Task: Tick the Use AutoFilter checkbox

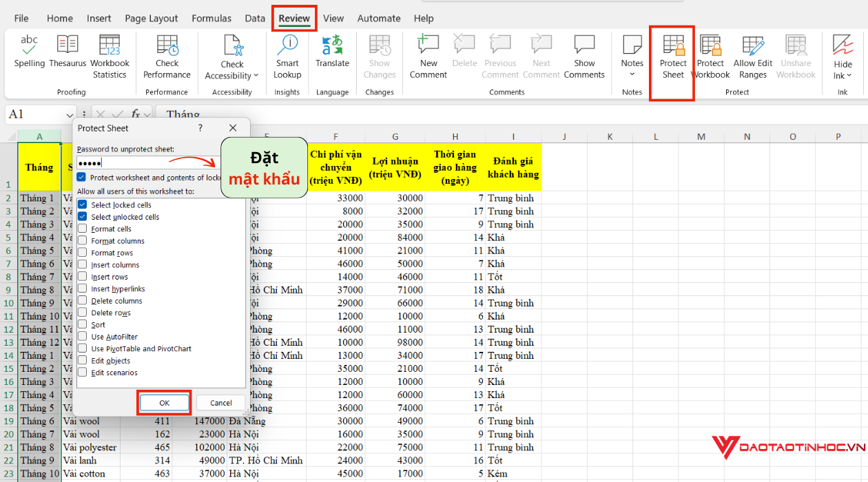Action: (x=83, y=337)
